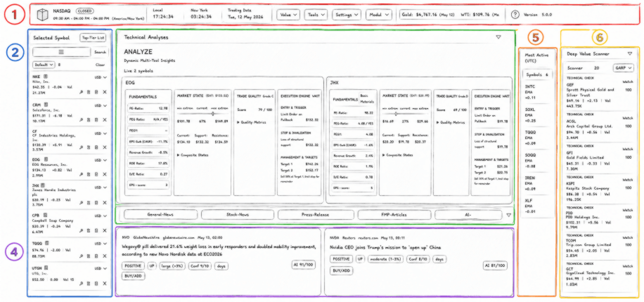Open the Press-Release tab
The width and height of the screenshot is (644, 302).
[316, 215]
